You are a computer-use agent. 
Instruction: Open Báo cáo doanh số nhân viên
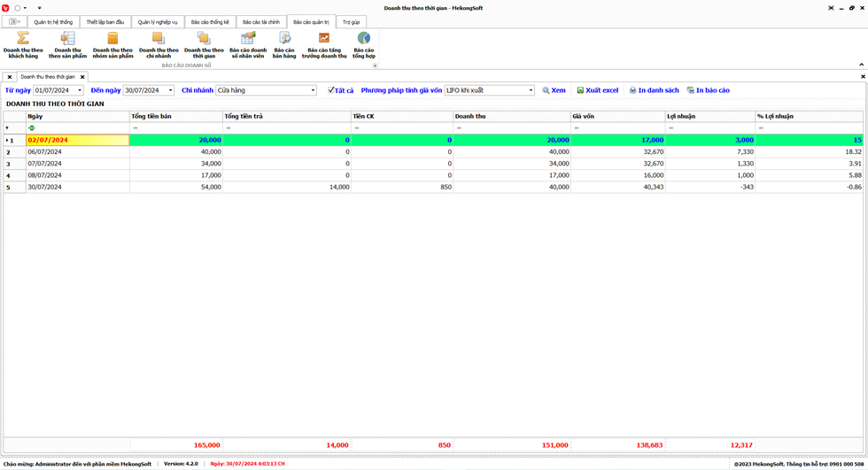click(x=248, y=44)
